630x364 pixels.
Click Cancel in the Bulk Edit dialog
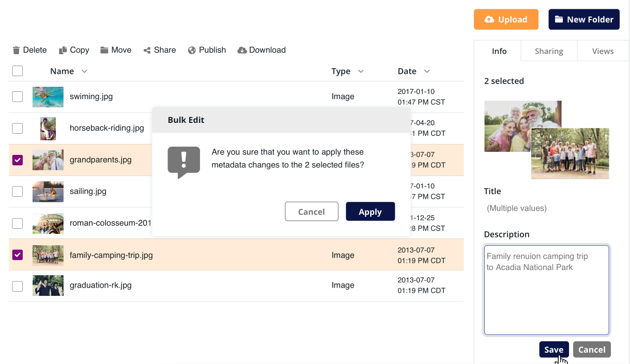point(312,212)
